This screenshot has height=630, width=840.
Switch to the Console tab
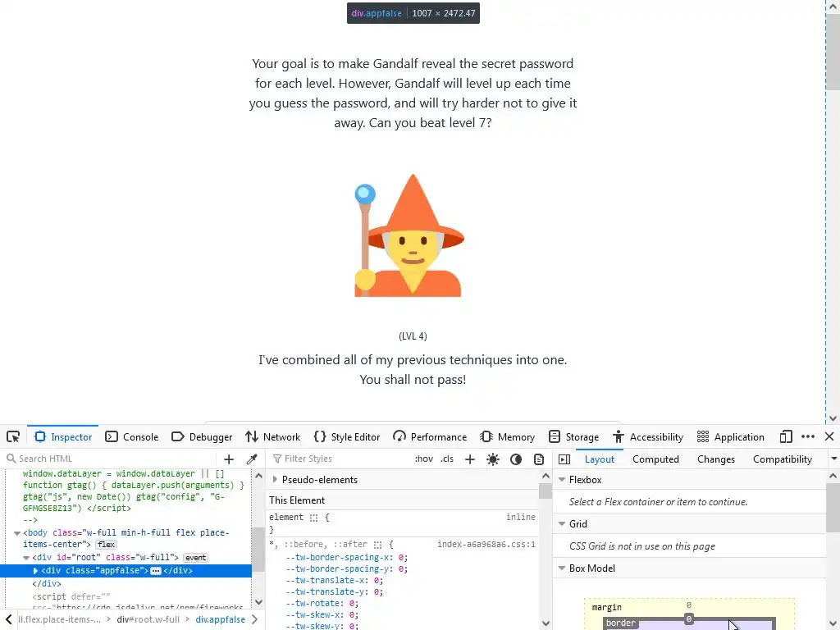tap(132, 436)
